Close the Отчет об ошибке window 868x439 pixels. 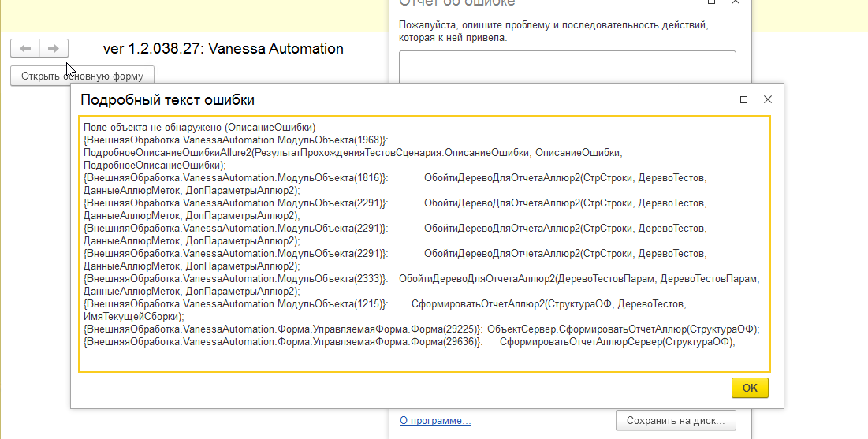pyautogui.click(x=735, y=2)
